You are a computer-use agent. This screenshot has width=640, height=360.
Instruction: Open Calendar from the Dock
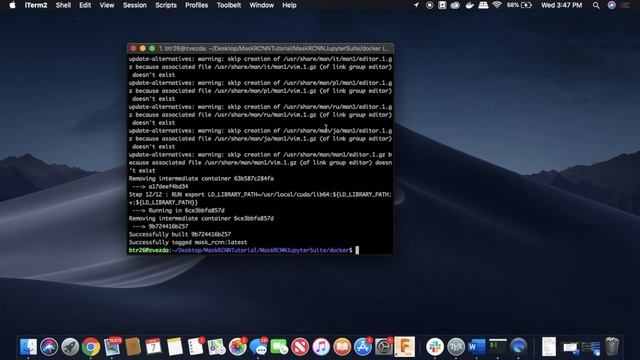click(154, 347)
